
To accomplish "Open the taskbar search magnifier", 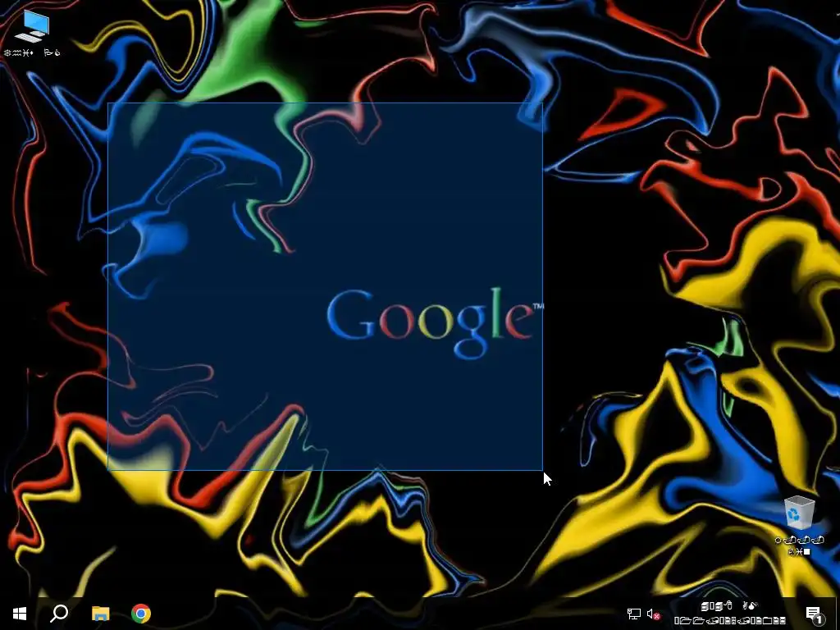I will (59, 614).
